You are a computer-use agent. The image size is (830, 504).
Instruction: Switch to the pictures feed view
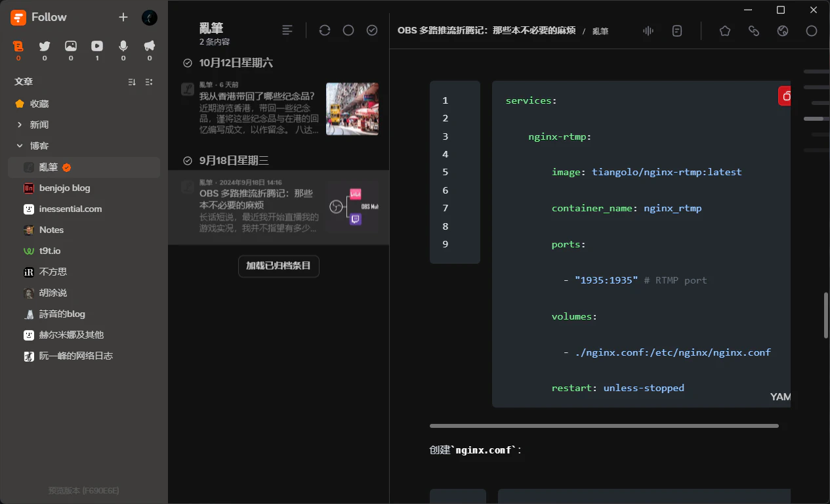pos(70,46)
